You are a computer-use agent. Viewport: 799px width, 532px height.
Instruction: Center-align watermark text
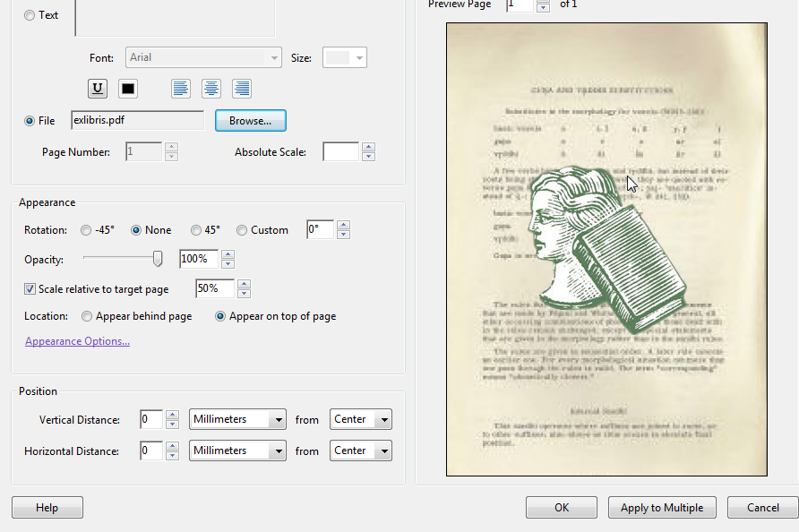click(x=211, y=89)
